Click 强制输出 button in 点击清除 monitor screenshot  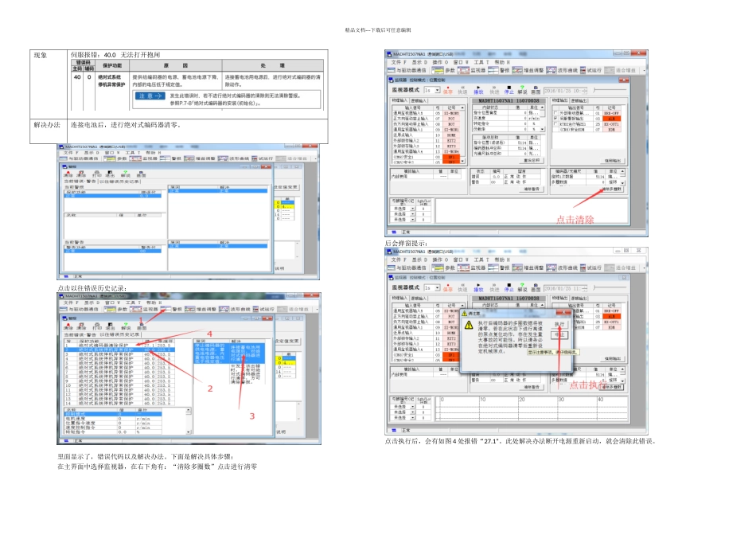pyautogui.click(x=613, y=161)
